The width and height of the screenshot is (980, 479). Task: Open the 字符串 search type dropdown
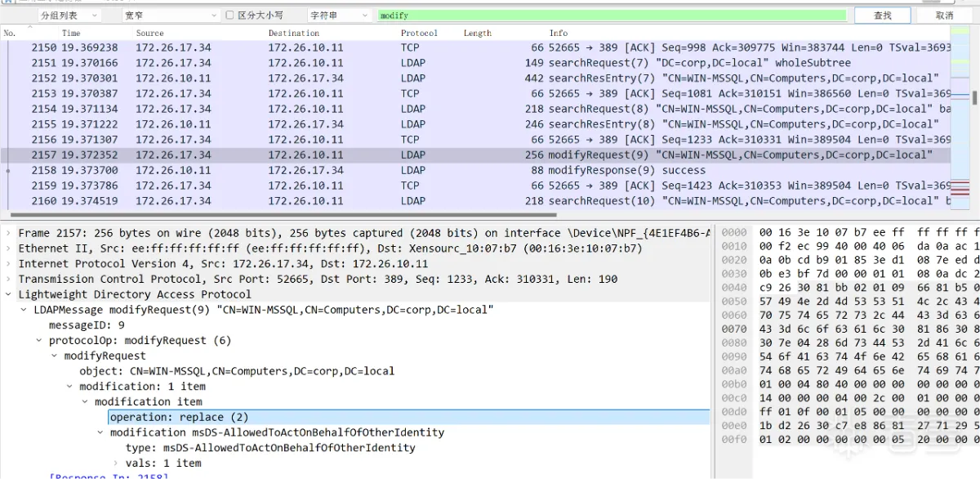338,16
